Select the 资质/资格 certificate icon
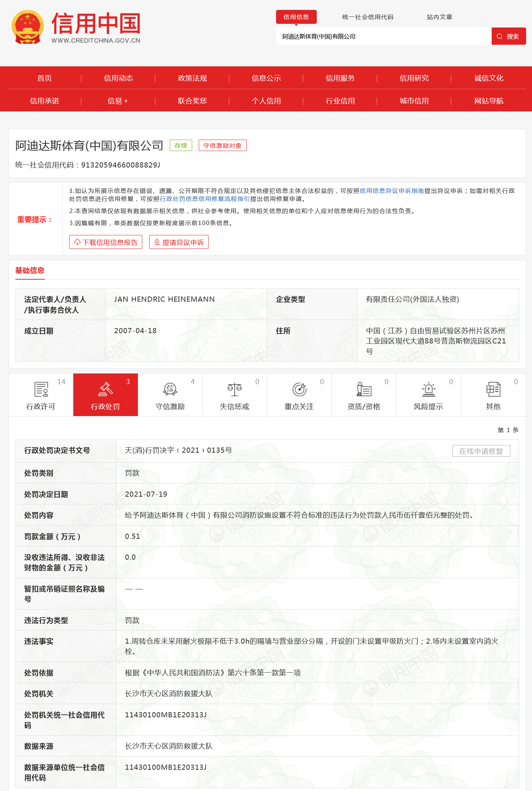Image resolution: width=532 pixels, height=791 pixels. click(364, 389)
